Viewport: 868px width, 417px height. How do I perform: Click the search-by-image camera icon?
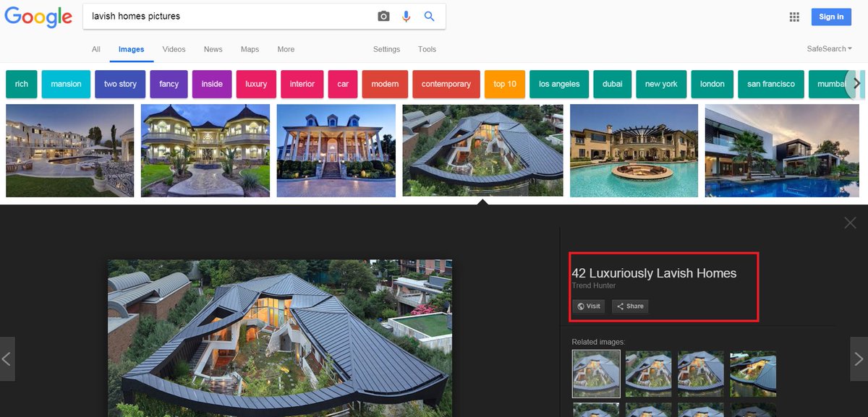click(383, 16)
